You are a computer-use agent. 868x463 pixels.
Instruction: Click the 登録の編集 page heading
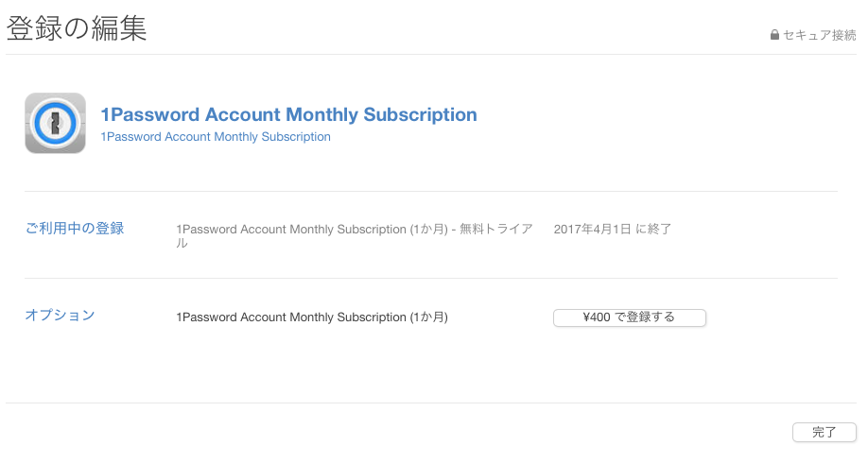click(77, 28)
